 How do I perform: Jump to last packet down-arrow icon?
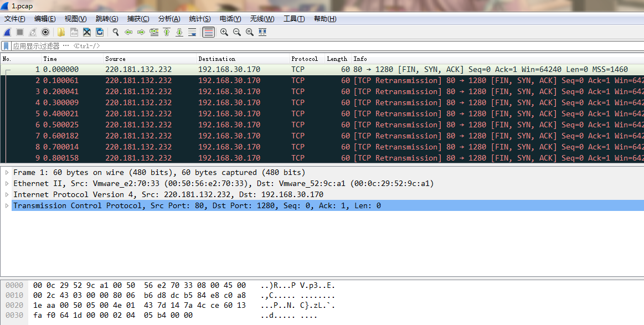coord(179,32)
